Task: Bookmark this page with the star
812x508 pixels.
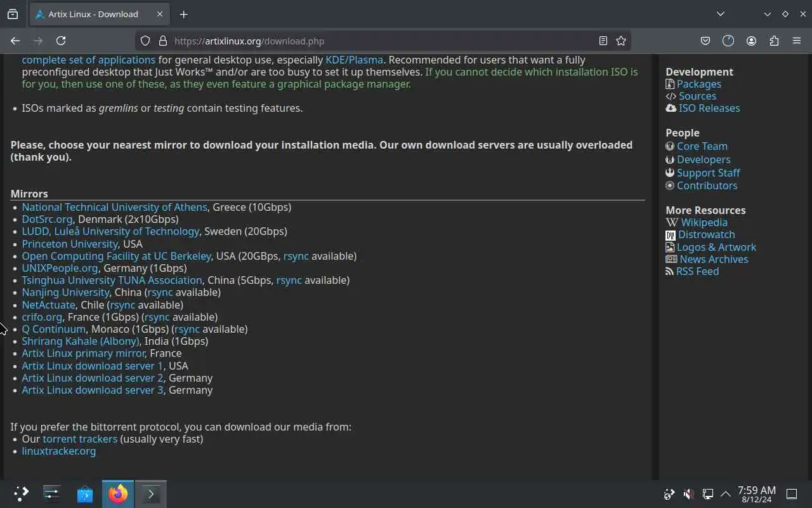Action: (621, 41)
